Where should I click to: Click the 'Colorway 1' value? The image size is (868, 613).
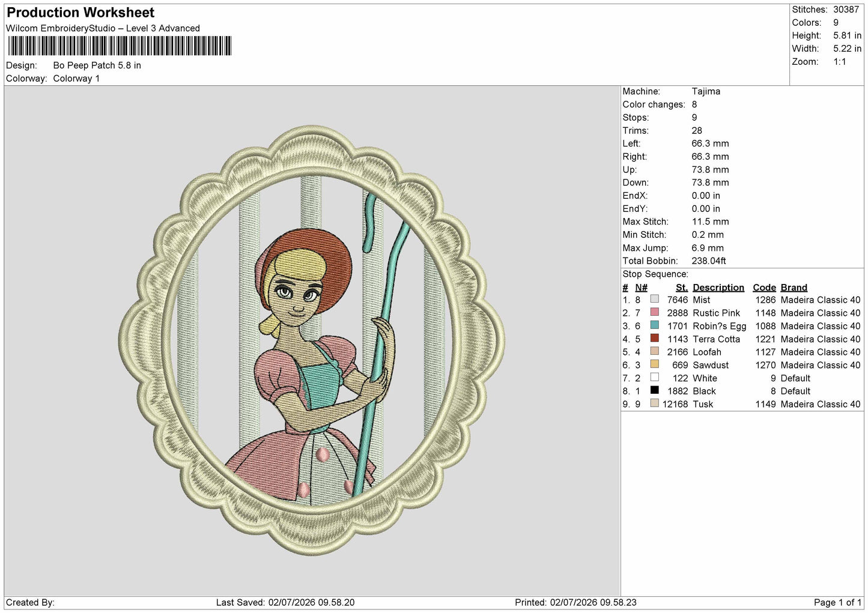tap(76, 79)
